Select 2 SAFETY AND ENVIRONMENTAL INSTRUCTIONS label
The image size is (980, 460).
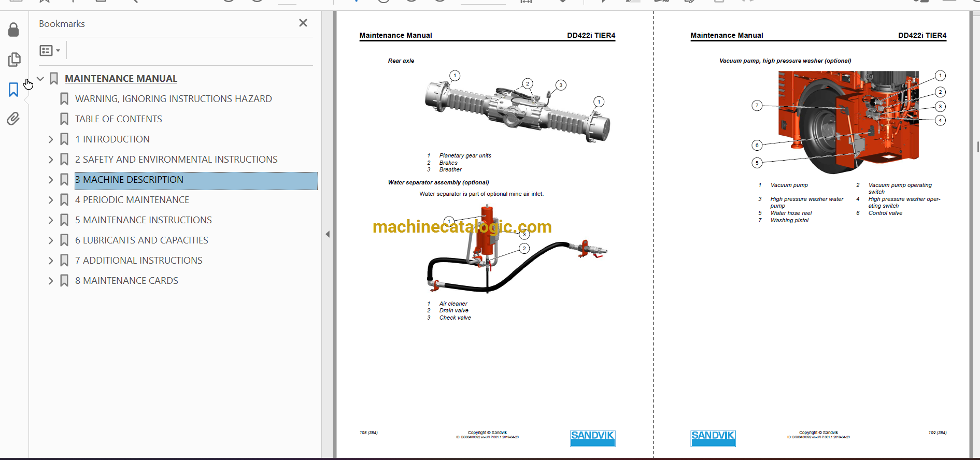(x=176, y=160)
